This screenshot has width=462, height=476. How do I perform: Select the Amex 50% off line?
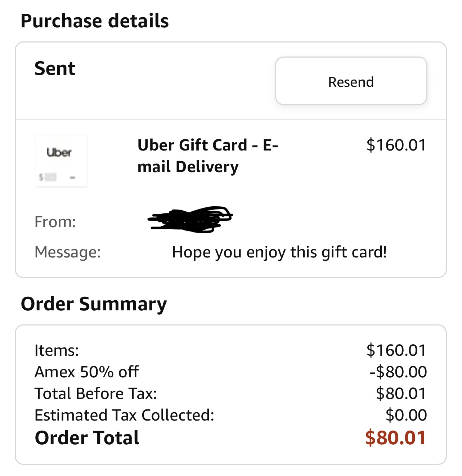(x=86, y=372)
